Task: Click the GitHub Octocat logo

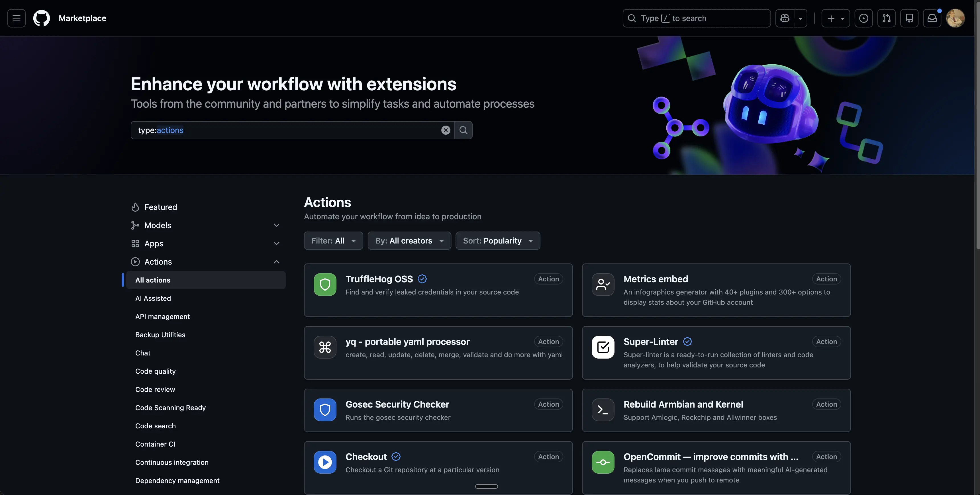Action: coord(42,18)
